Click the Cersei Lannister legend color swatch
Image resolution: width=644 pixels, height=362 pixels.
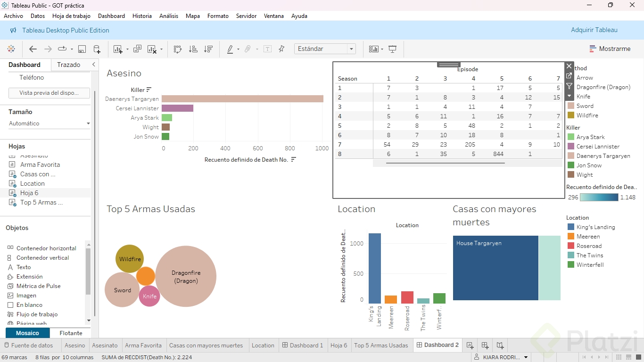pyautogui.click(x=571, y=147)
